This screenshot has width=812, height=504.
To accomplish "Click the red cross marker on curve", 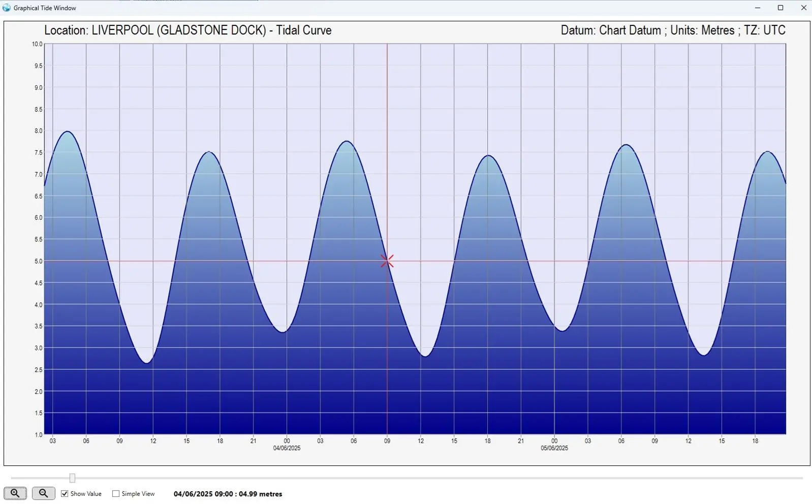I will click(387, 261).
